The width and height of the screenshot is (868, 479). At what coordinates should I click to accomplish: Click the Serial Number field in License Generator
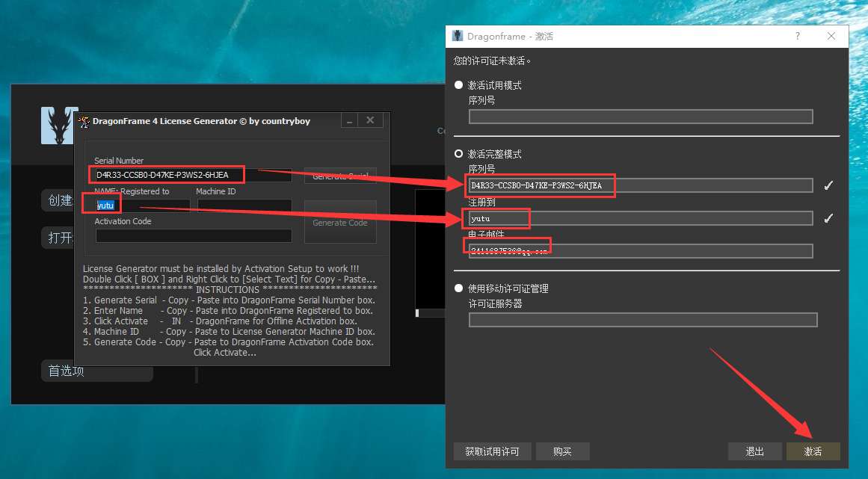pos(194,175)
